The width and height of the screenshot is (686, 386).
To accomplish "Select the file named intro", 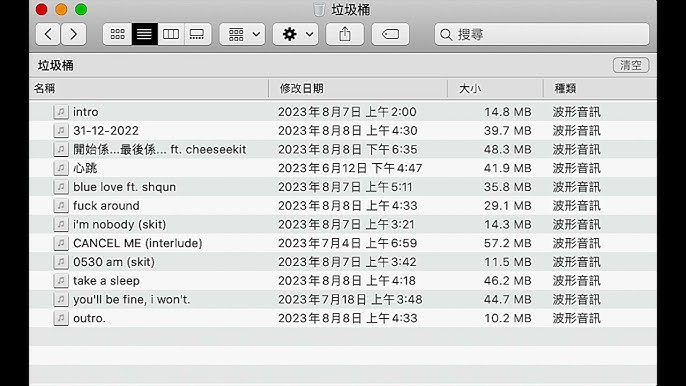I will (86, 112).
